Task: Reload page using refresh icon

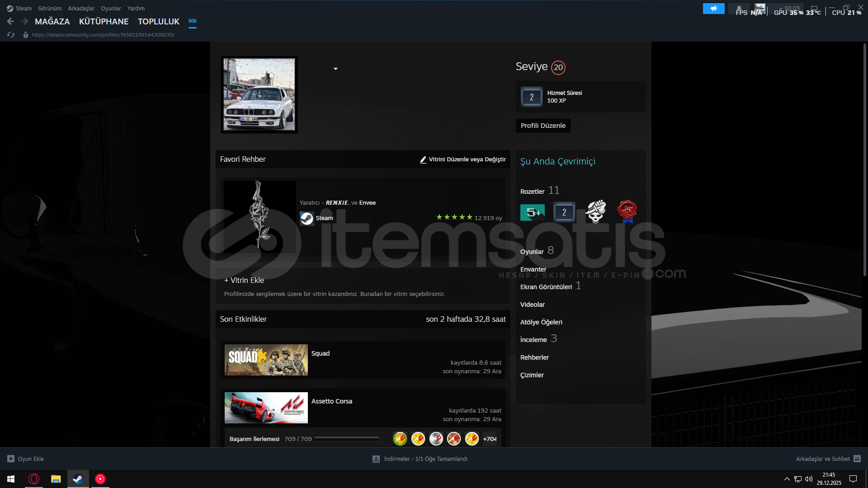Action: tap(11, 35)
